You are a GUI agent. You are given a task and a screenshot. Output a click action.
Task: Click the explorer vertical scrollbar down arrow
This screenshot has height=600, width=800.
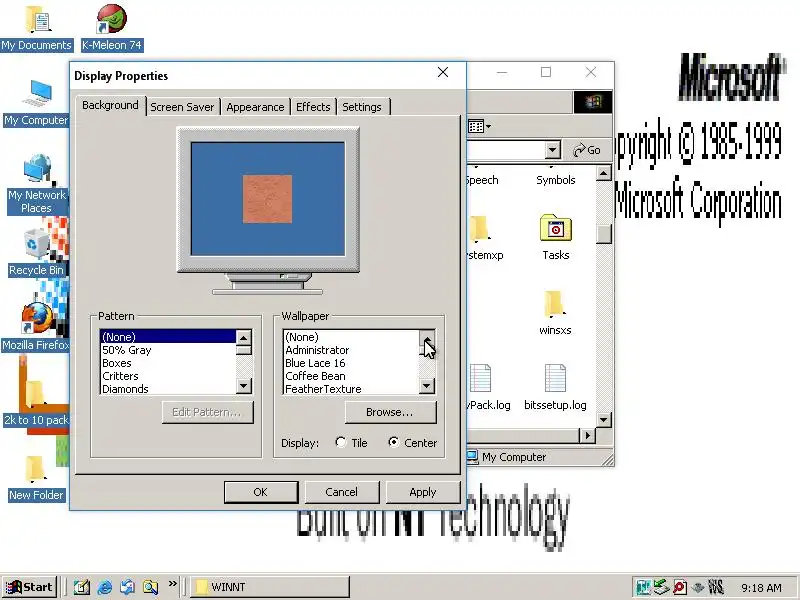point(604,420)
